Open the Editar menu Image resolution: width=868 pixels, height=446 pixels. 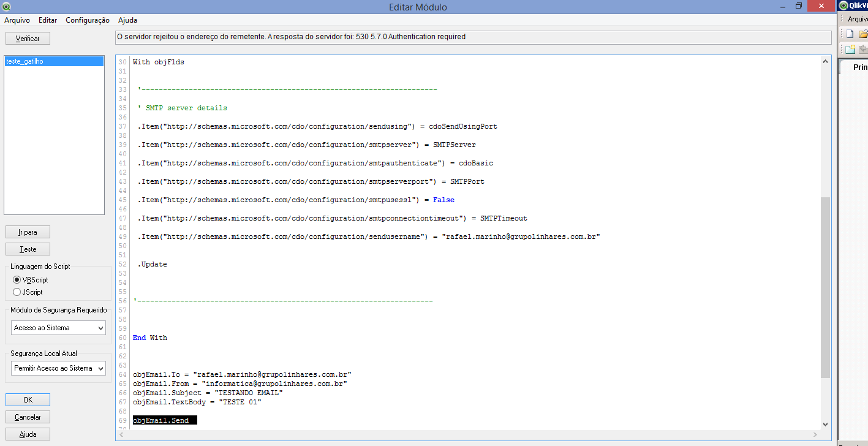coord(48,20)
